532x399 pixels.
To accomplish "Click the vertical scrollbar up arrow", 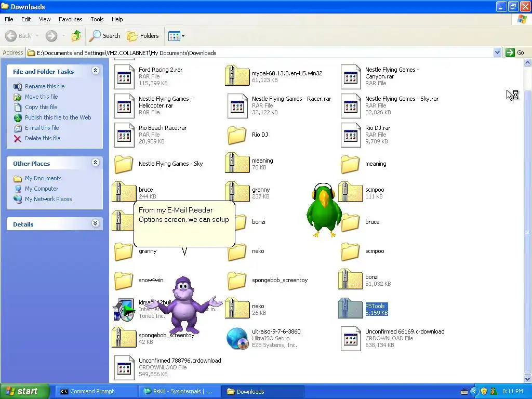I will coord(527,62).
